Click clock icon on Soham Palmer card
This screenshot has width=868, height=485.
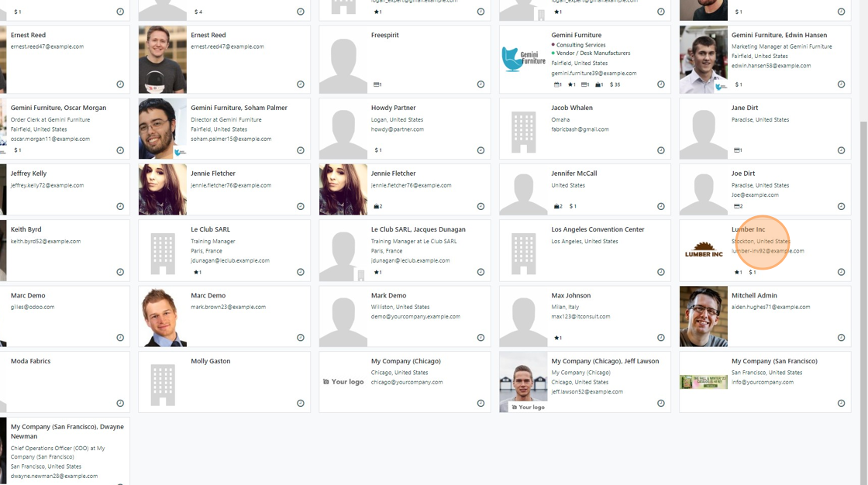(x=301, y=150)
